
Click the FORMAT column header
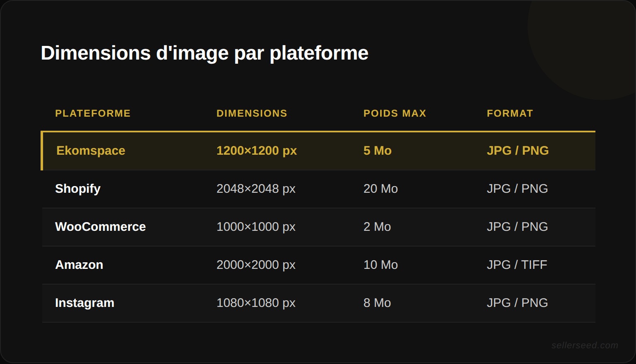(x=510, y=113)
